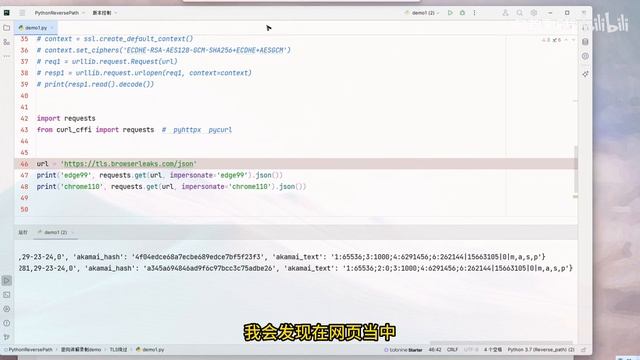Open the Notifications bell icon on right sidebar
Image resolution: width=640 pixels, height=360 pixels.
[x=585, y=28]
